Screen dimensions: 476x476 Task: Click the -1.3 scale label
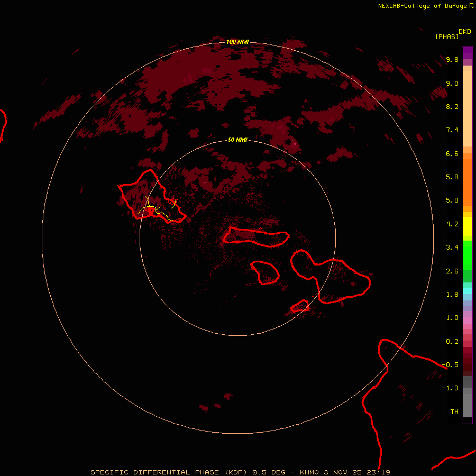pos(450,388)
